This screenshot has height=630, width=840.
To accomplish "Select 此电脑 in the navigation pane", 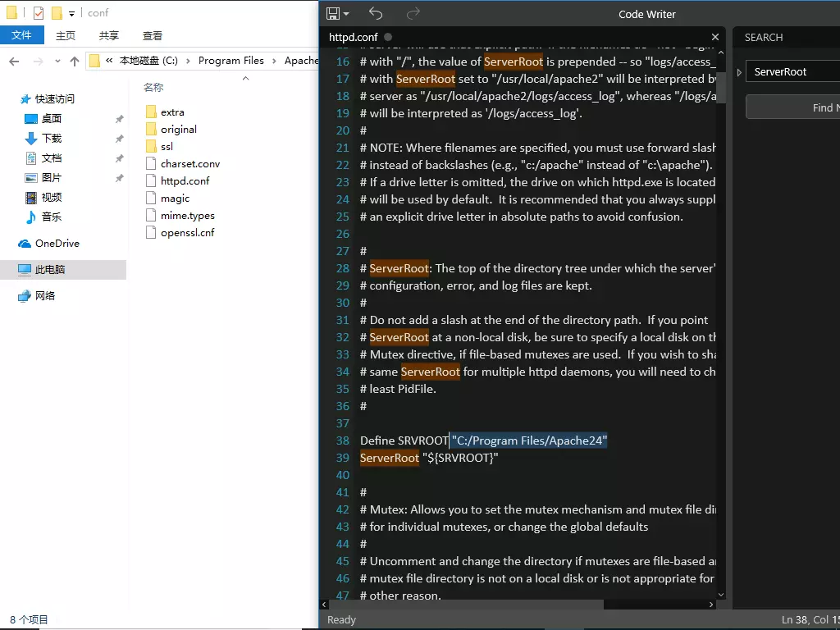I will coord(50,269).
